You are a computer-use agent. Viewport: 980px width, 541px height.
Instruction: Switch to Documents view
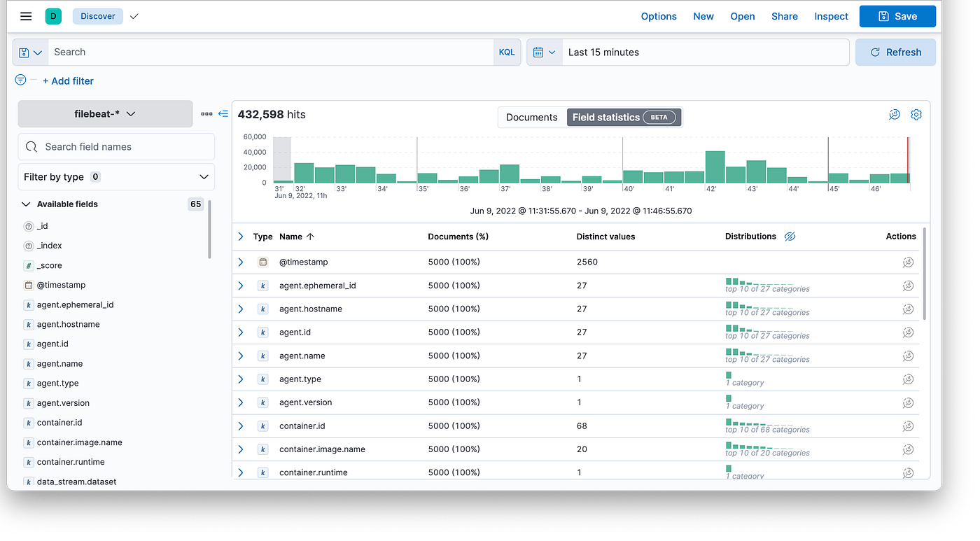(531, 118)
